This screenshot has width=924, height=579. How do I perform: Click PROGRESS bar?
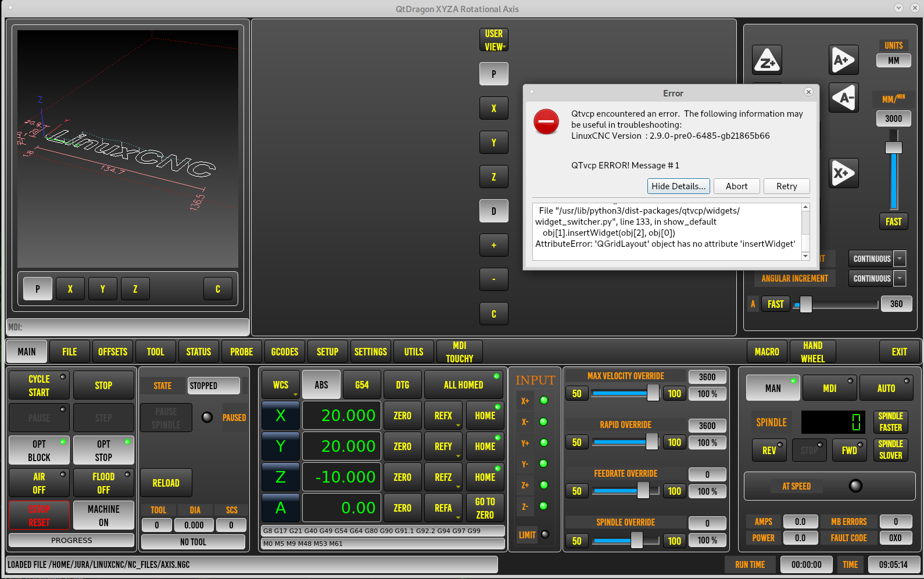pyautogui.click(x=71, y=540)
